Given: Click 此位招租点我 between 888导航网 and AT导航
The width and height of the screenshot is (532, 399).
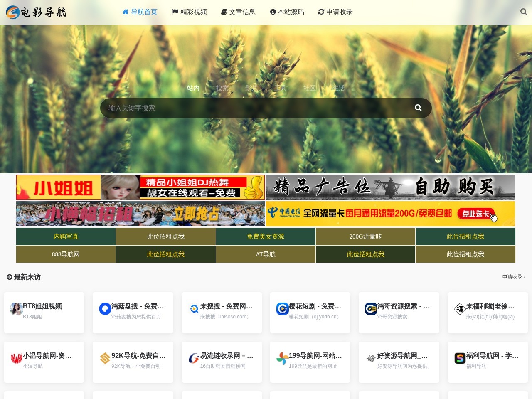Looking at the screenshot, I should click(x=166, y=254).
